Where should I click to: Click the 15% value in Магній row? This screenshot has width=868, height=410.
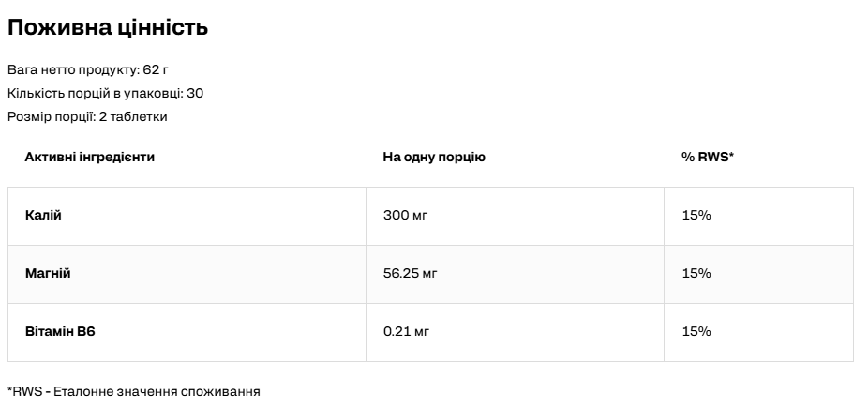[x=696, y=274]
